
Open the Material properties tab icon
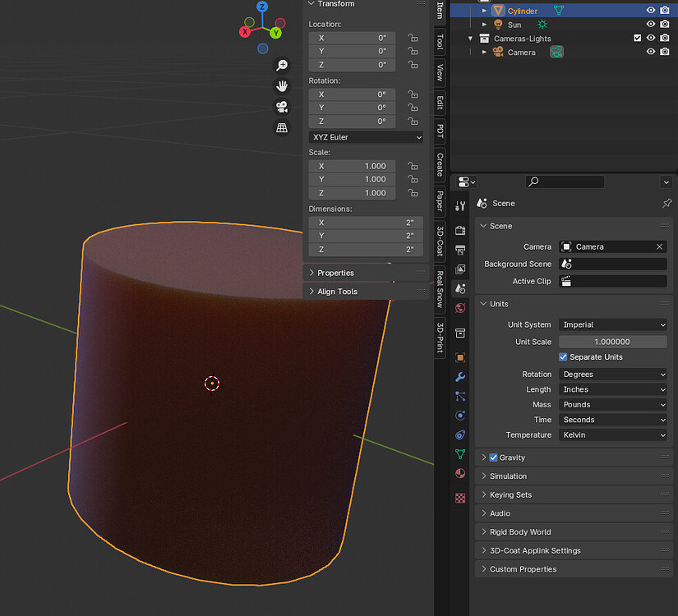click(460, 473)
